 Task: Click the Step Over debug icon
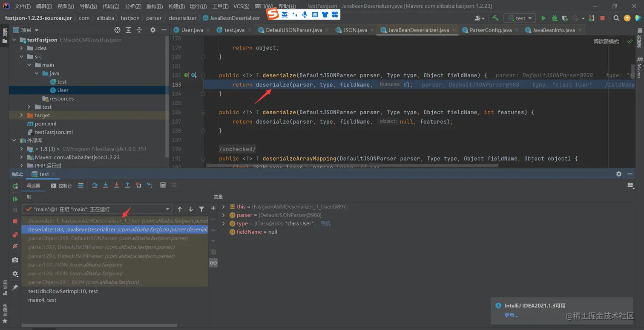coord(95,185)
